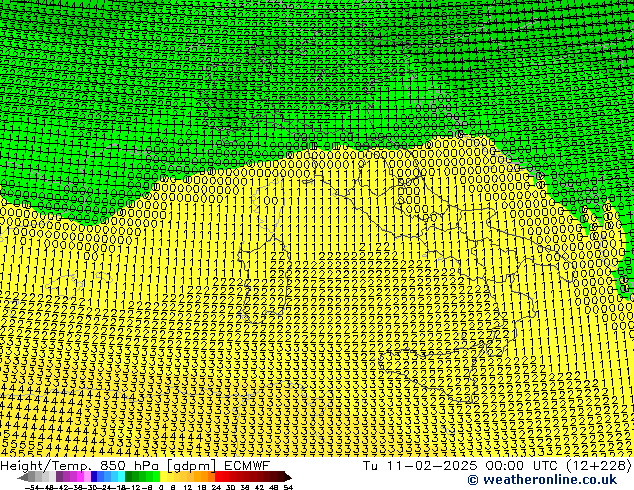
Task: Click the '12' legend scale label
Action: pyautogui.click(x=188, y=487)
